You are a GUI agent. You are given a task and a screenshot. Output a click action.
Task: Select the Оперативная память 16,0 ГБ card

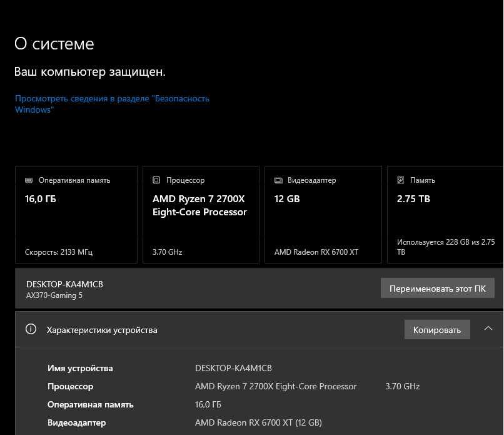tap(76, 215)
